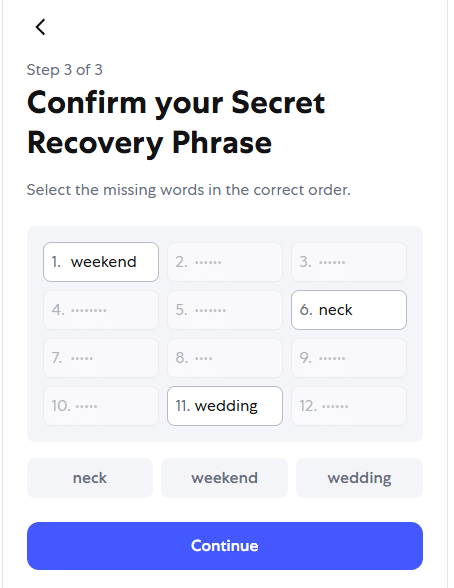Select hidden word slot 4

(101, 310)
